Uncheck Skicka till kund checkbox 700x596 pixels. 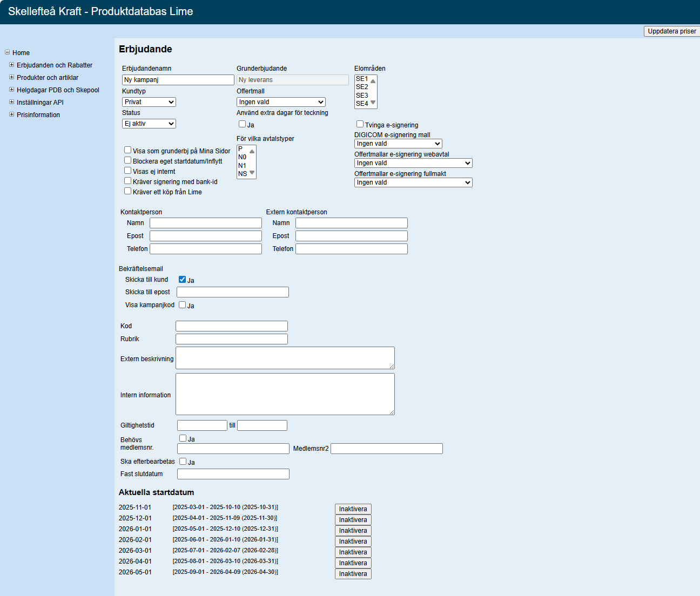point(182,280)
